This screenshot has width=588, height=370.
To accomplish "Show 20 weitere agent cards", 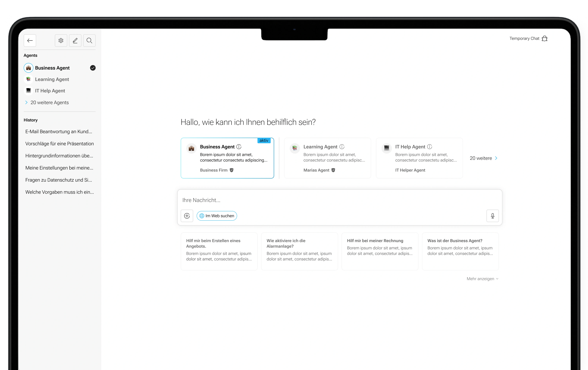I will point(483,158).
